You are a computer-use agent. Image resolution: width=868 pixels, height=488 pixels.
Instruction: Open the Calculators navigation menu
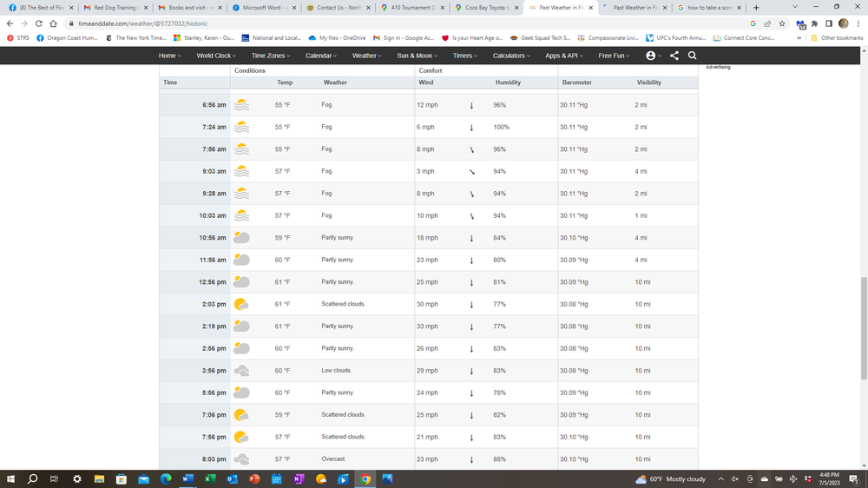point(510,56)
